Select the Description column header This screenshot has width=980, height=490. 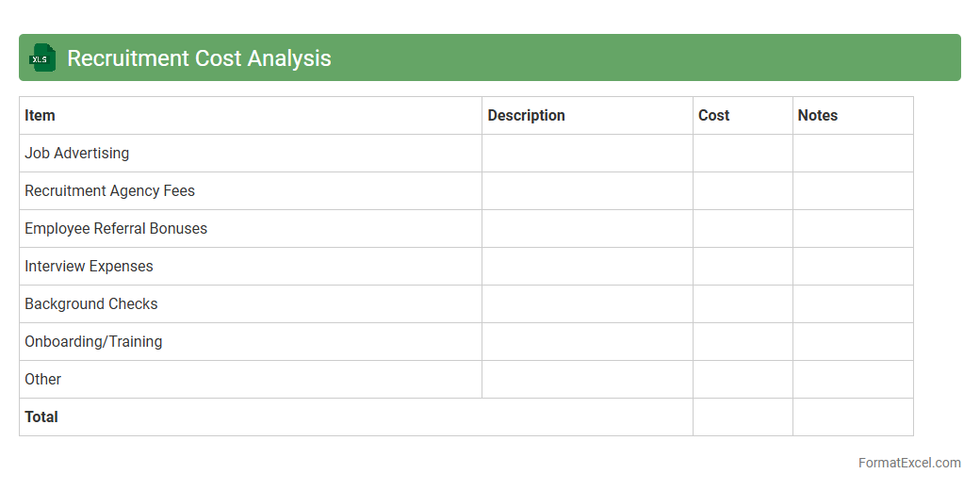click(526, 115)
